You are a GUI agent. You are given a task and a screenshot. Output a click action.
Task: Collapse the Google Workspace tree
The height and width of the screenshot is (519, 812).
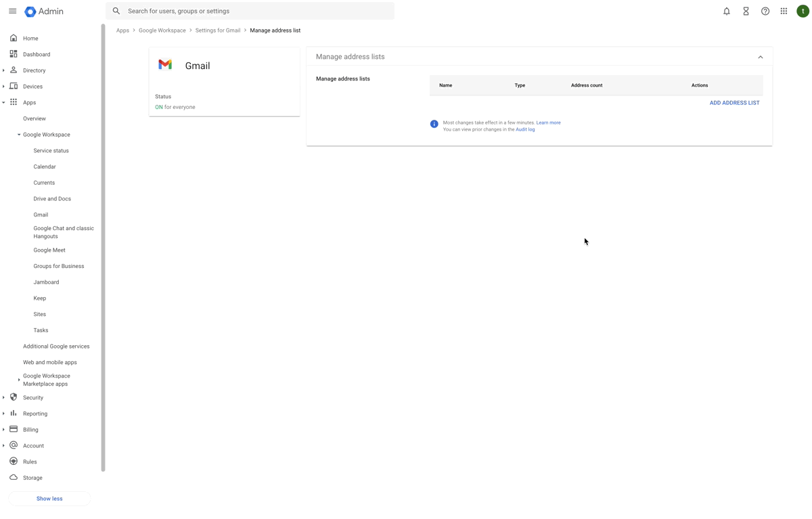click(18, 134)
